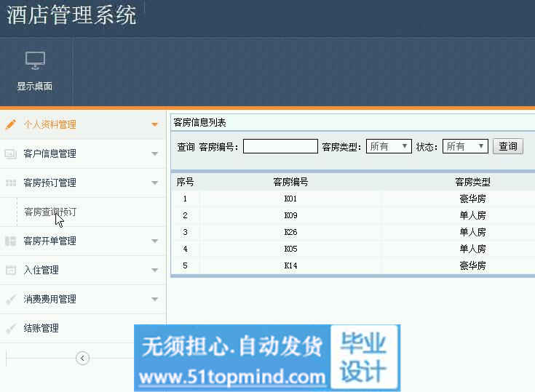Click the 客房编号 column header

pyautogui.click(x=290, y=182)
